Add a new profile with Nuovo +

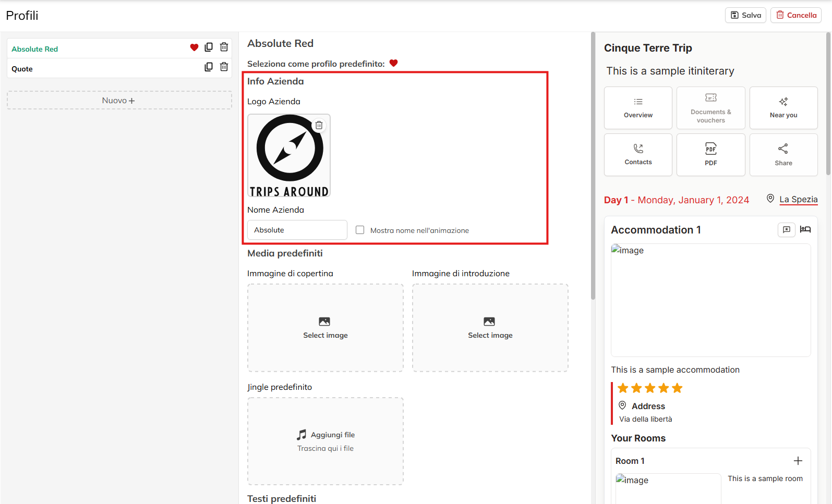click(x=119, y=101)
